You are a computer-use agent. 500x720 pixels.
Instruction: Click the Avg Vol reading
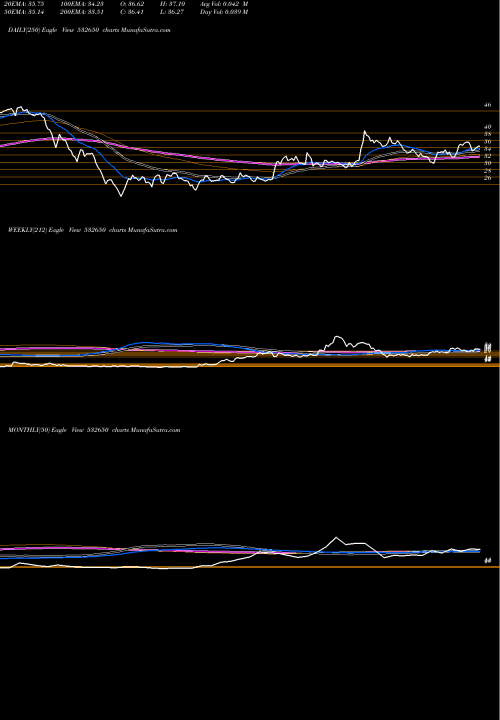tap(224, 4)
